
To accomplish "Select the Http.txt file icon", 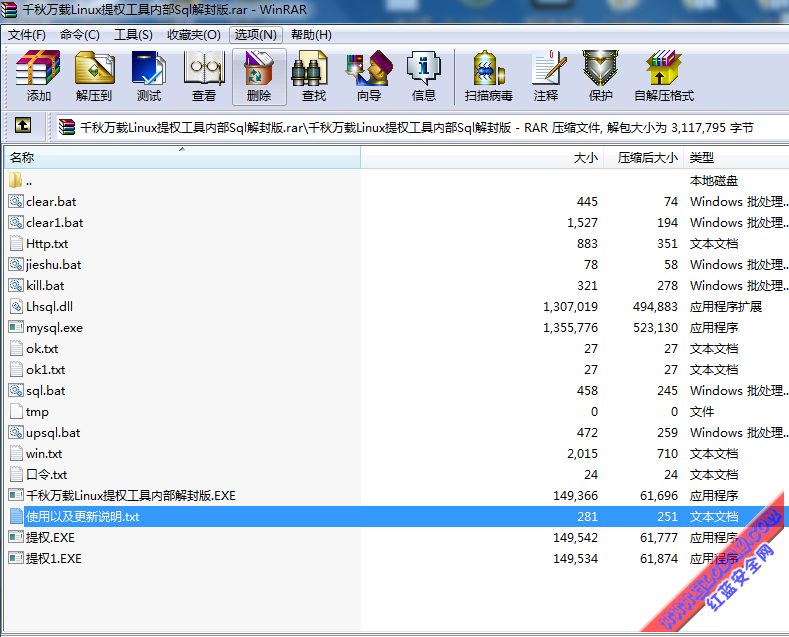I will pos(16,243).
